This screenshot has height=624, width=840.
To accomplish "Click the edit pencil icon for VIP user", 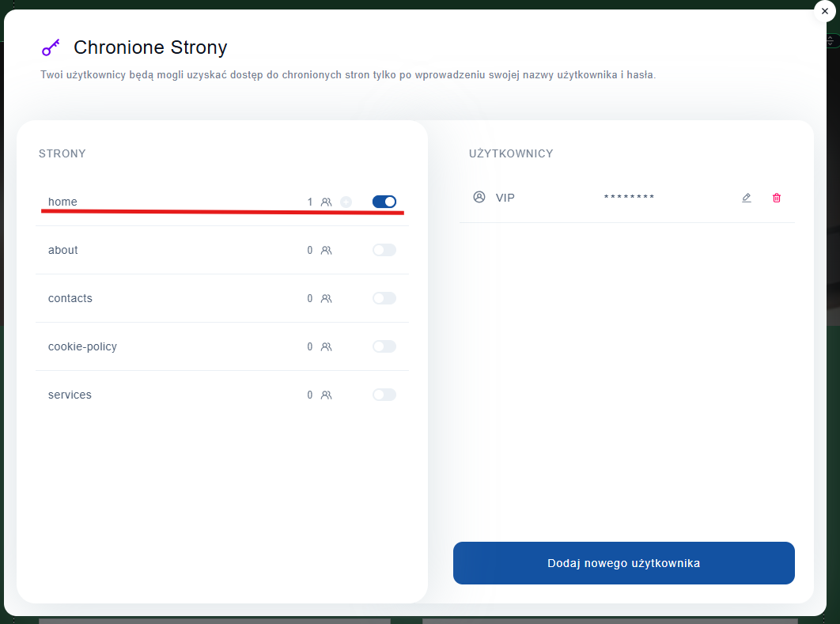I will [x=746, y=198].
